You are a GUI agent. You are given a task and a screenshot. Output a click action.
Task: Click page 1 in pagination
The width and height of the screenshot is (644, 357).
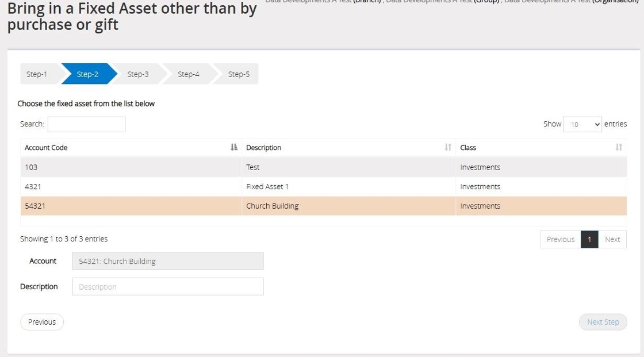pyautogui.click(x=589, y=240)
